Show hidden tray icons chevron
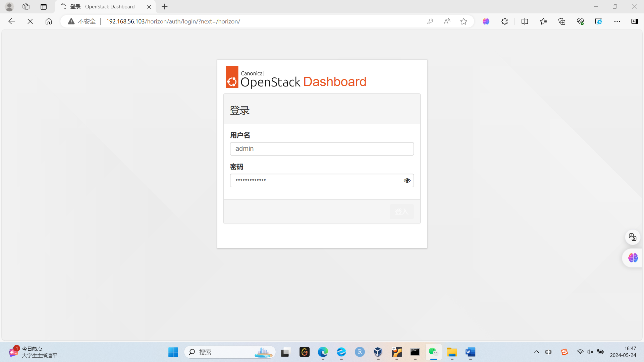 pos(537,352)
